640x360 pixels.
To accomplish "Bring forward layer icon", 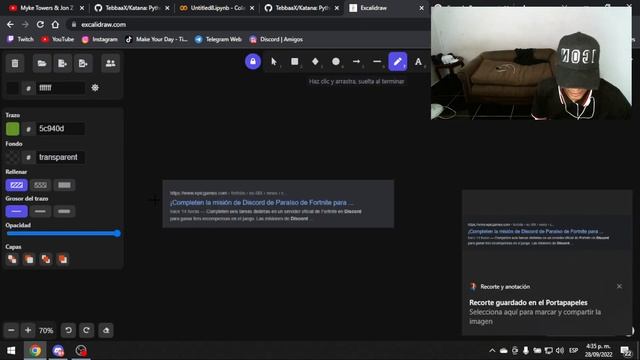I will [46, 259].
